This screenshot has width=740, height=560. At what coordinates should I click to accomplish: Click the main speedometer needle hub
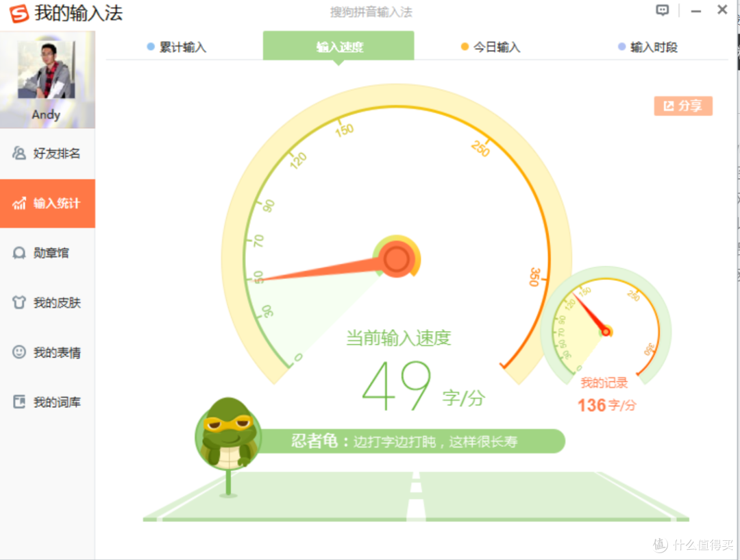pos(397,258)
